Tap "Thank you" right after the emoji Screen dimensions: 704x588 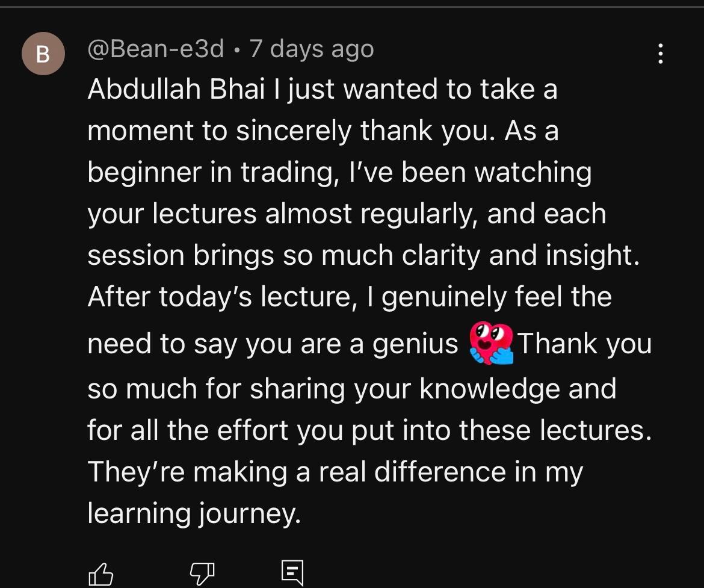pos(584,344)
